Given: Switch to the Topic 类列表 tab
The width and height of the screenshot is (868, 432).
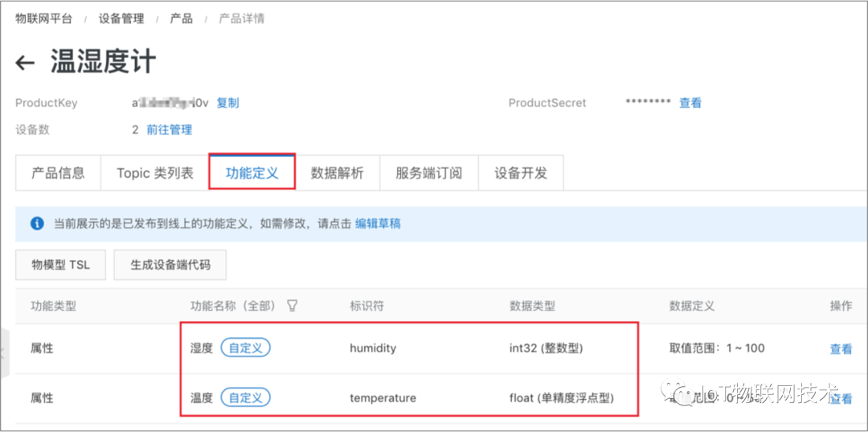Looking at the screenshot, I should (x=155, y=173).
